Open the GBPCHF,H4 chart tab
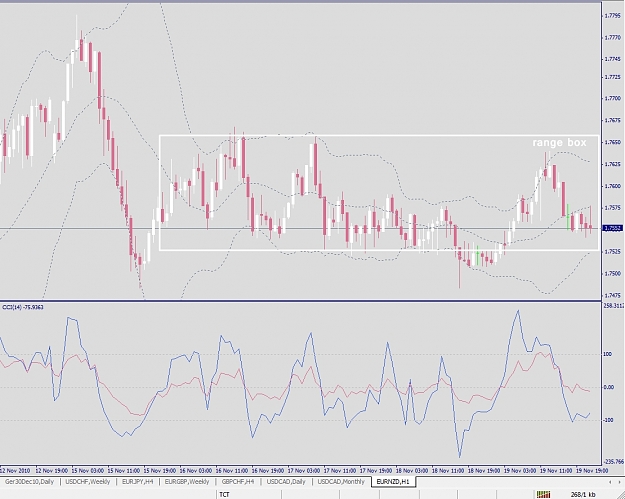 pyautogui.click(x=238, y=481)
